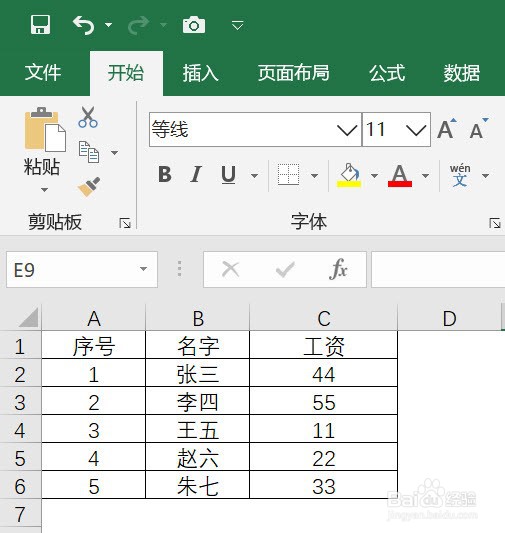Open the 字体 dialog launcher

click(x=495, y=223)
